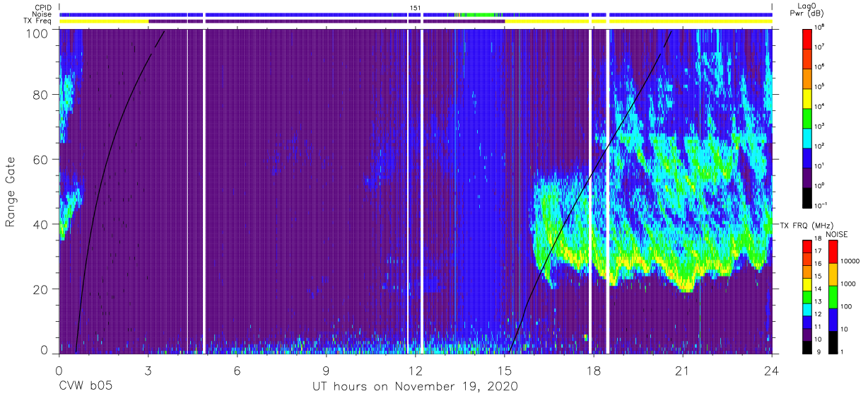The height and width of the screenshot is (401, 868).
Task: Pick the red segment of the TX FRQ colorbar
Action: pos(809,246)
